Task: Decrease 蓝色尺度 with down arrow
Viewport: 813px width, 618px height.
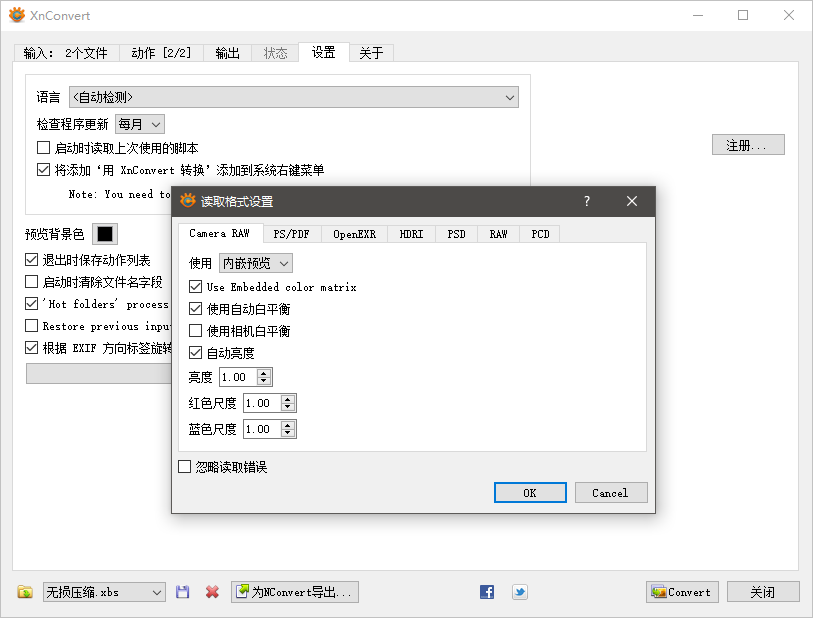Action: [x=288, y=433]
